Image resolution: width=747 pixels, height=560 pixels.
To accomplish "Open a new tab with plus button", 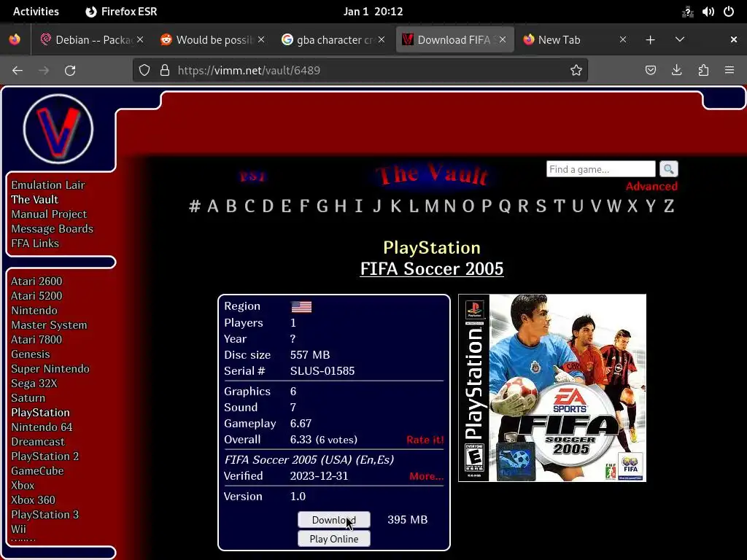I will (650, 40).
